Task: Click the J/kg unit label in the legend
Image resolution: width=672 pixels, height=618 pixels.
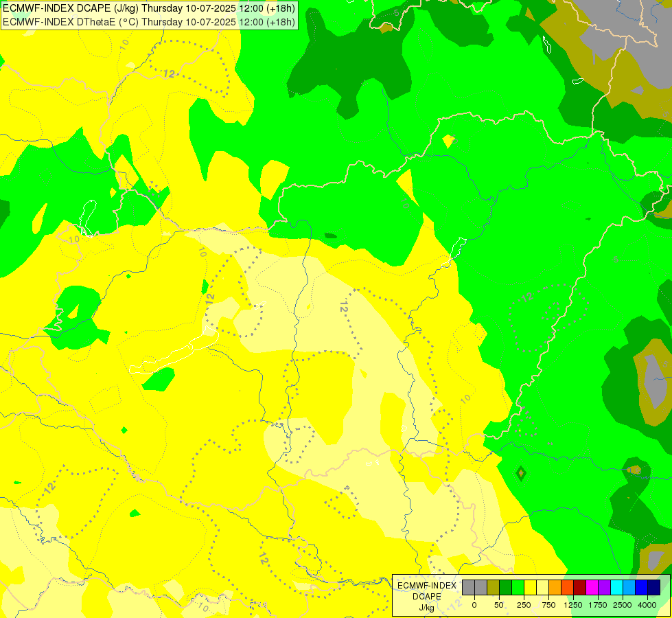Action: 426,608
